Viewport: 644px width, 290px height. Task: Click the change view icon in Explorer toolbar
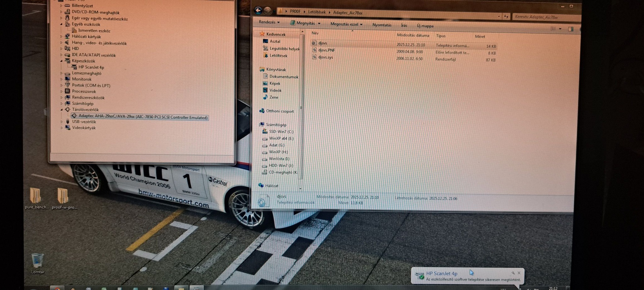[553, 29]
